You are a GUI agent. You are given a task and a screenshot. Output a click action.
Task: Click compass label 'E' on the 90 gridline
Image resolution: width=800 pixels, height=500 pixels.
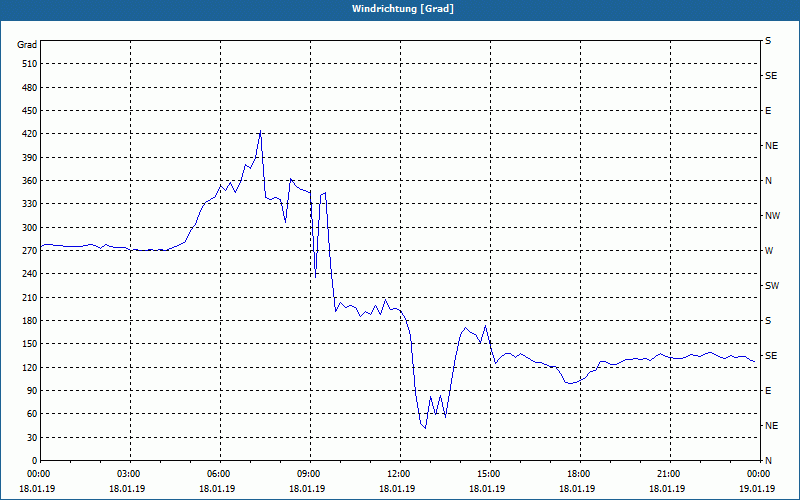(x=768, y=391)
